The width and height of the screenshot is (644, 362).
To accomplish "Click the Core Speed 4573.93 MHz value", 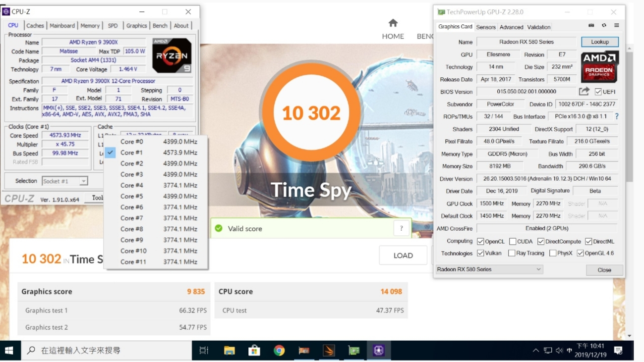I will 65,135.
